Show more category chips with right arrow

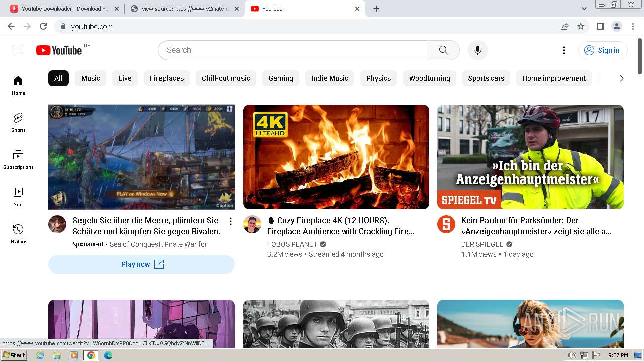click(x=621, y=78)
